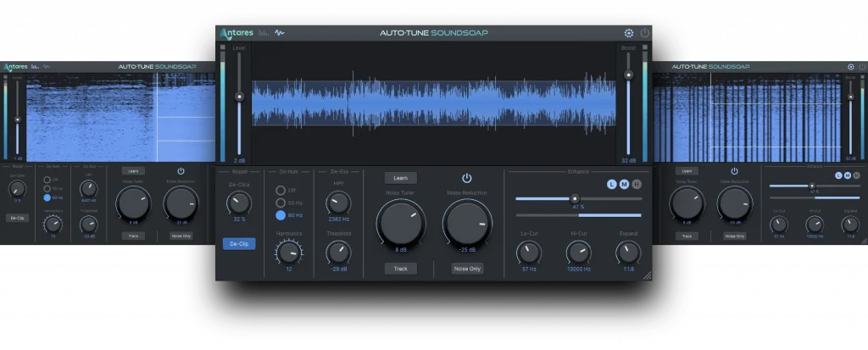Click Noise Only button in right window
The image size is (868, 350).
point(735,236)
